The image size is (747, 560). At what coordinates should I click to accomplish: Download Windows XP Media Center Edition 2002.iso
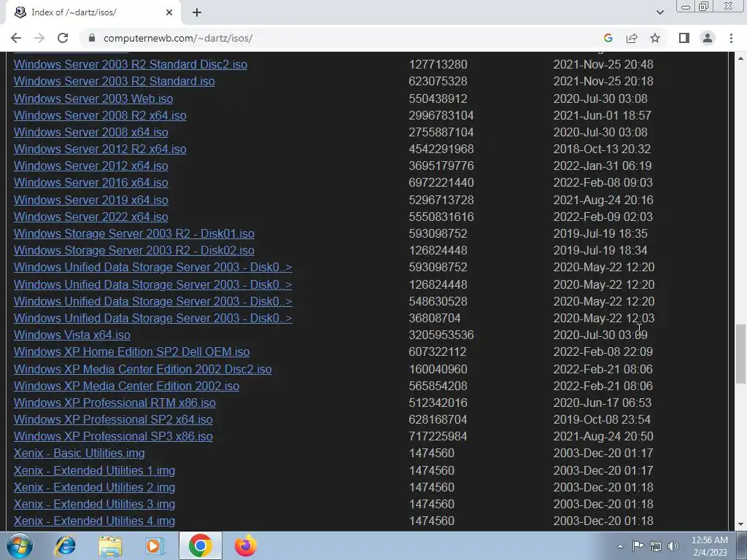coord(126,386)
